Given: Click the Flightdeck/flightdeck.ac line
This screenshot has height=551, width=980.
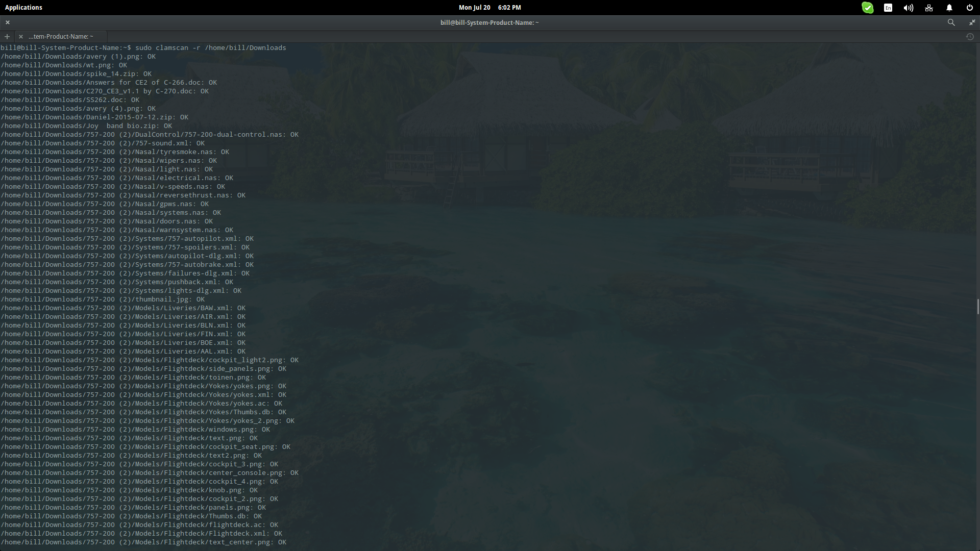Looking at the screenshot, I should pyautogui.click(x=139, y=524).
